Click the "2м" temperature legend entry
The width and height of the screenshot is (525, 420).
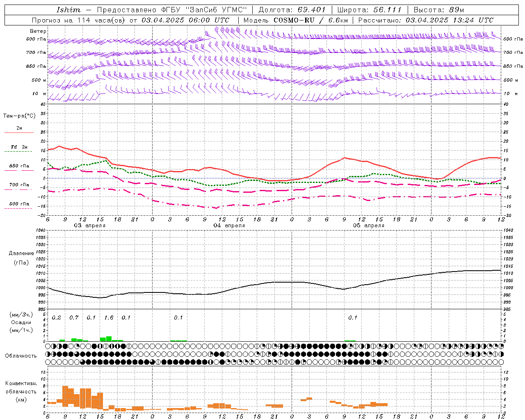point(19,128)
